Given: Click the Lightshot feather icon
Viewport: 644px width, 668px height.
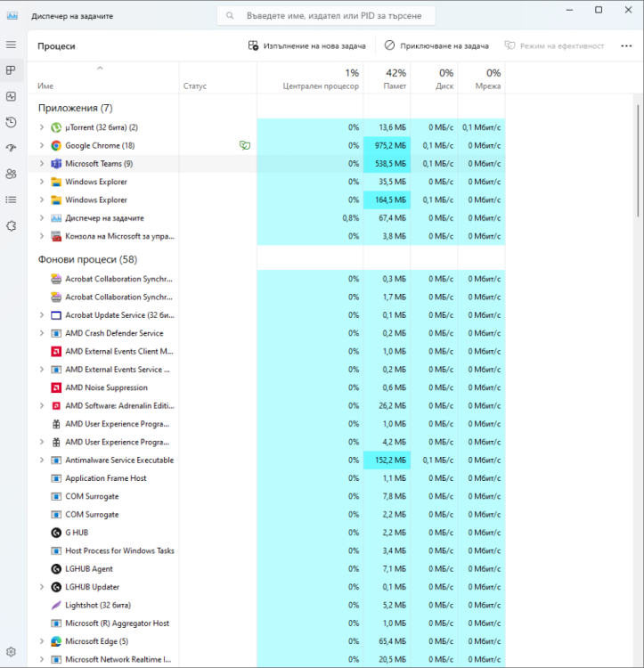Looking at the screenshot, I should (x=56, y=605).
